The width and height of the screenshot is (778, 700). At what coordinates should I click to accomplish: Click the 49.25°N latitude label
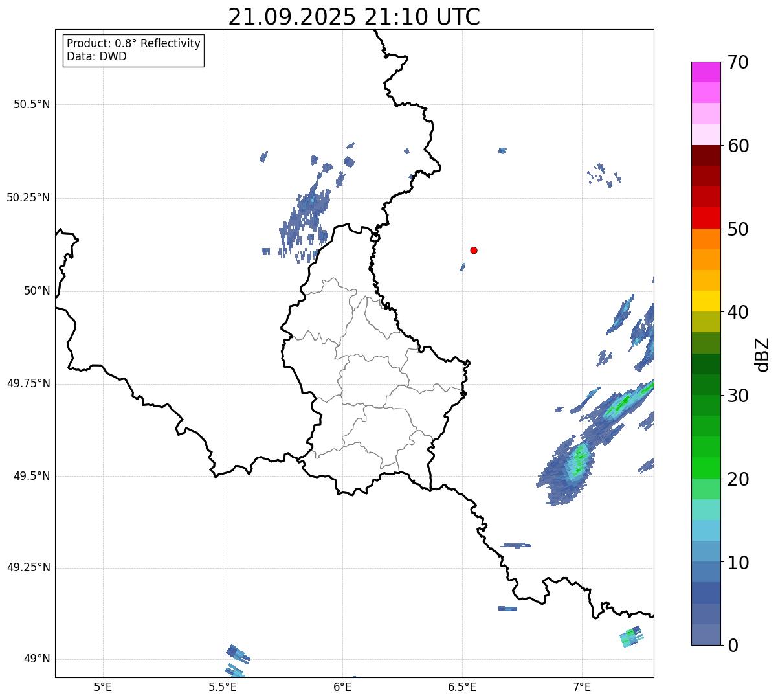coord(28,567)
